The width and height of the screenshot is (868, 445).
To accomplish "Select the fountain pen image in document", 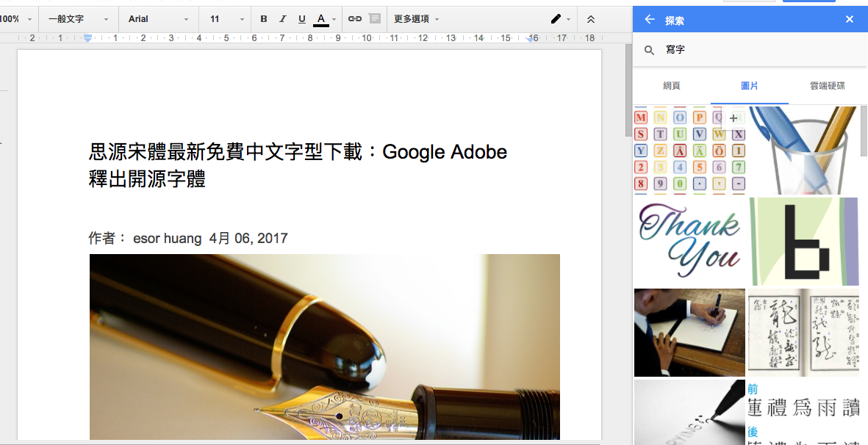I will 324,347.
